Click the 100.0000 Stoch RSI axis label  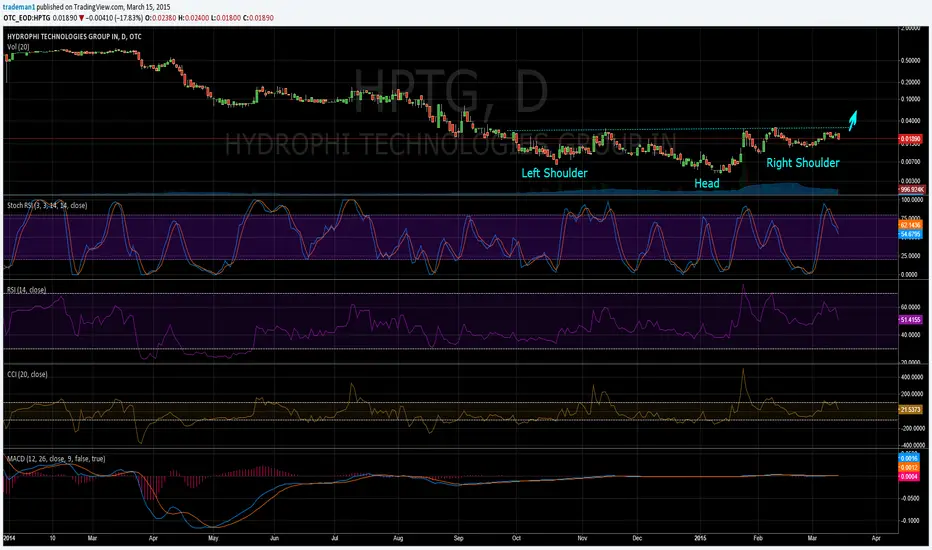[912, 200]
